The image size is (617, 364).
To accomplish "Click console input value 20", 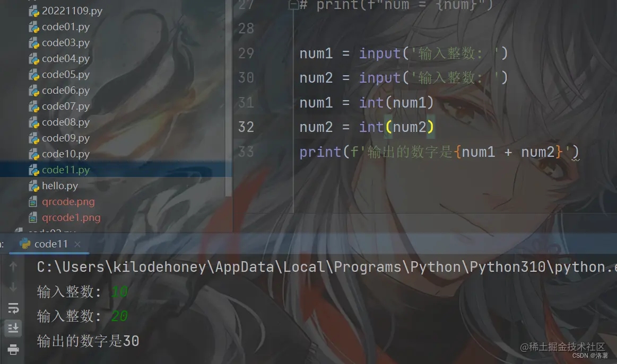I will click(119, 316).
